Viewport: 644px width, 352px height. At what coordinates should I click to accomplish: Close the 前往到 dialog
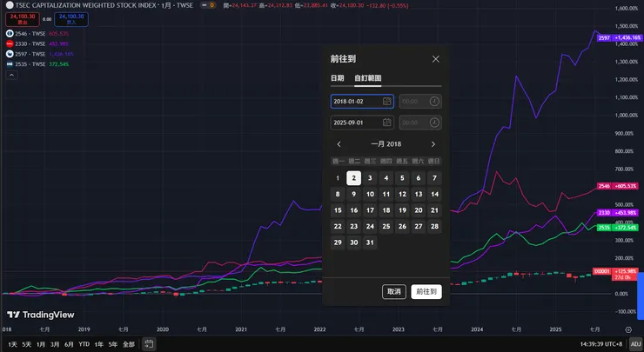click(x=436, y=59)
